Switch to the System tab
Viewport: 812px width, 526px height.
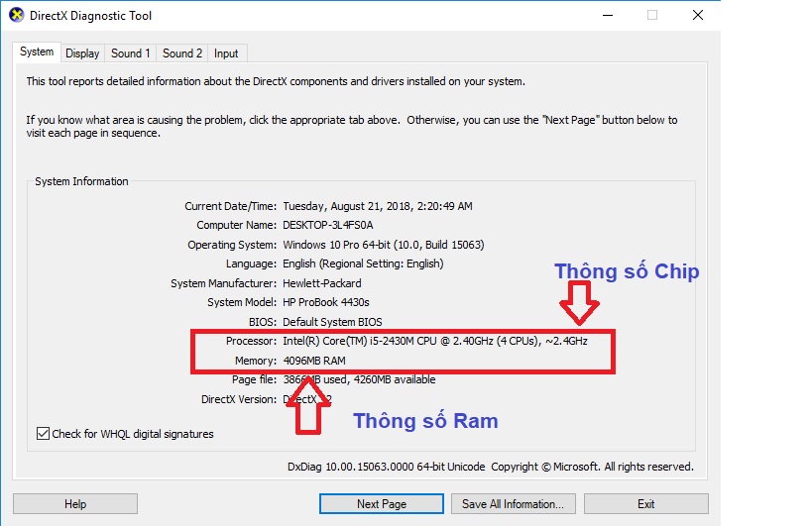[37, 53]
